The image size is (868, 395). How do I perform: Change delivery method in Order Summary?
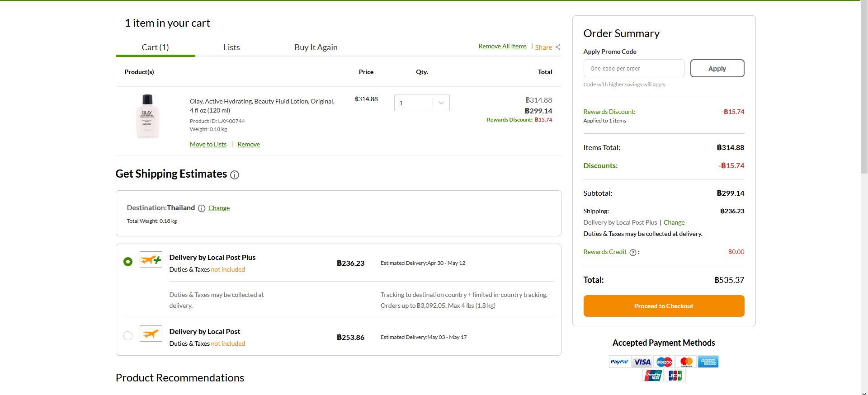674,222
